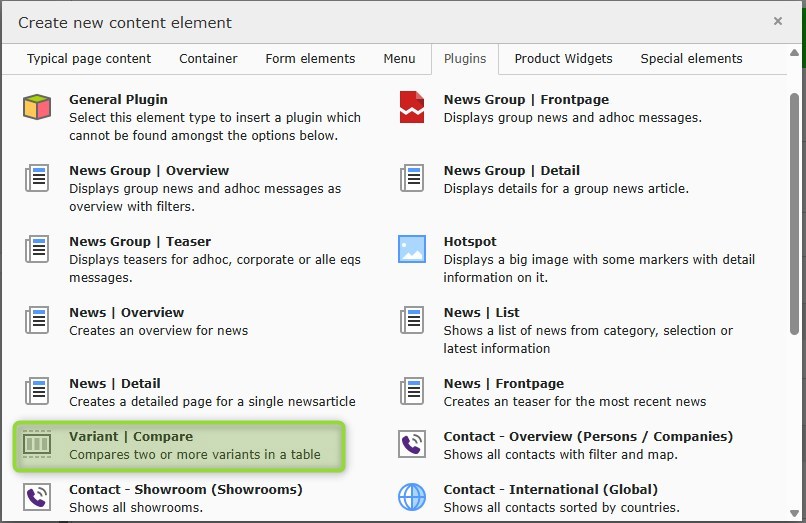Click the Contact Overview phone icon
The height and width of the screenshot is (523, 806).
tap(412, 444)
